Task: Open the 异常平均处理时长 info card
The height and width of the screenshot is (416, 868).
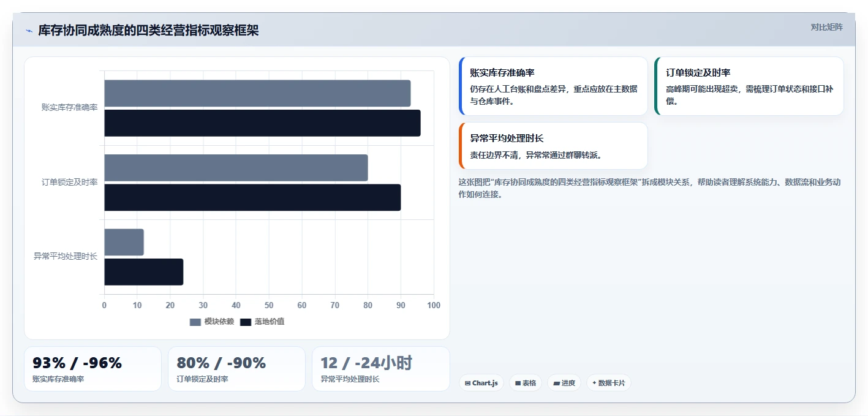Action: [x=553, y=146]
